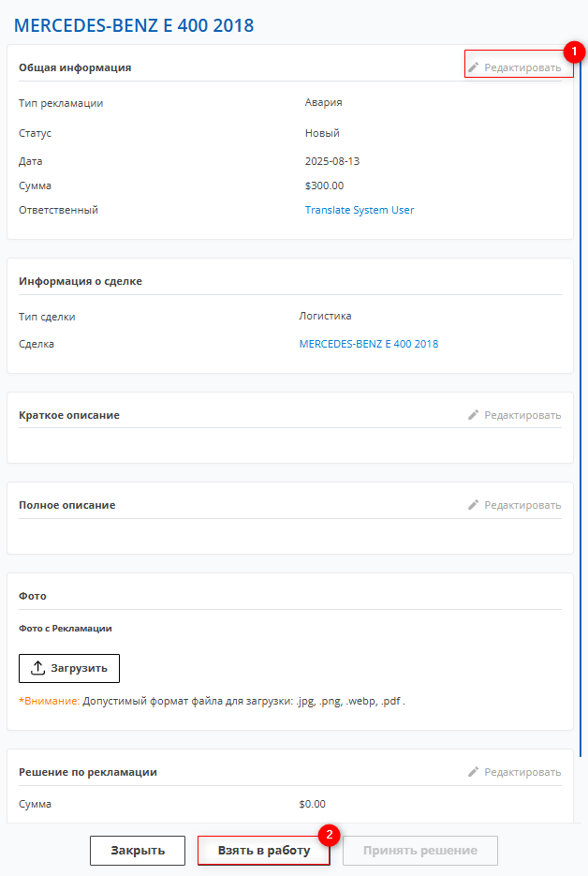The width and height of the screenshot is (588, 876).
Task: Click Взять в работу button
Action: click(263, 851)
